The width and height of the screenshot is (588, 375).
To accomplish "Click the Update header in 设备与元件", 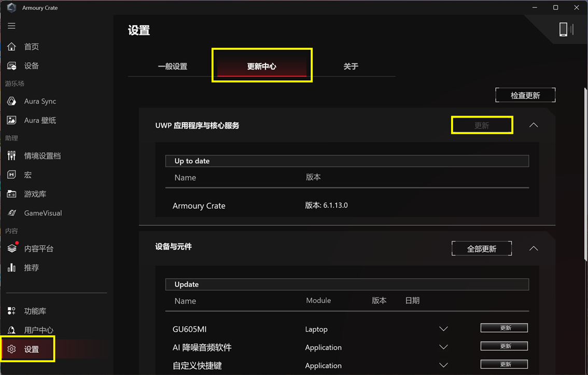I will point(347,284).
